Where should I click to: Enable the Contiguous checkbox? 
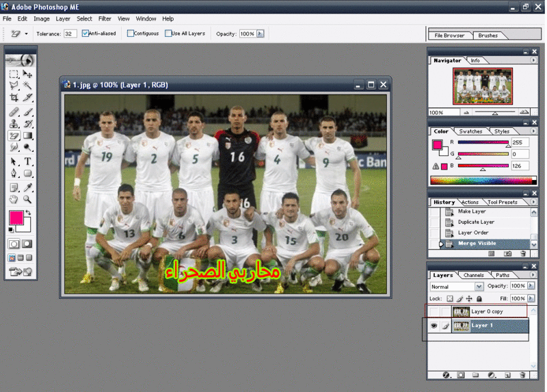coord(130,34)
